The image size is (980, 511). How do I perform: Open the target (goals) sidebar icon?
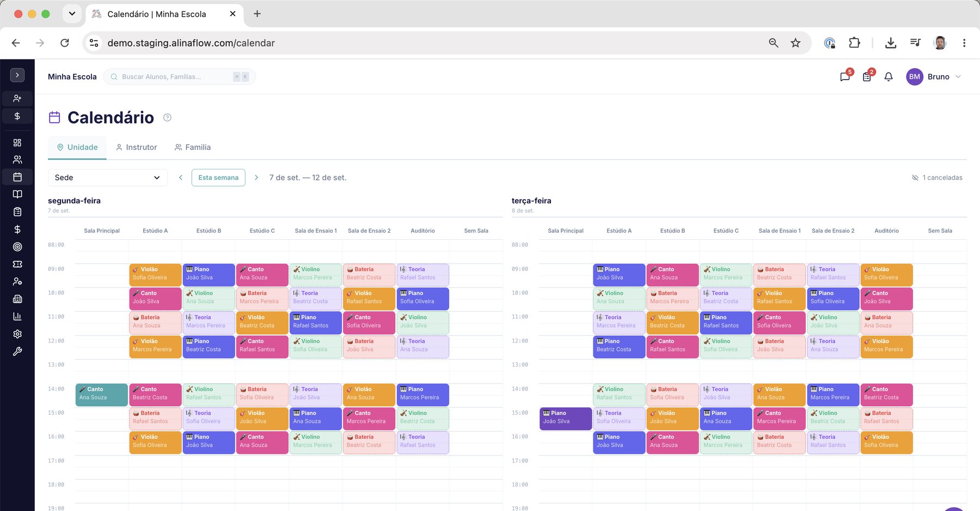pyautogui.click(x=17, y=247)
